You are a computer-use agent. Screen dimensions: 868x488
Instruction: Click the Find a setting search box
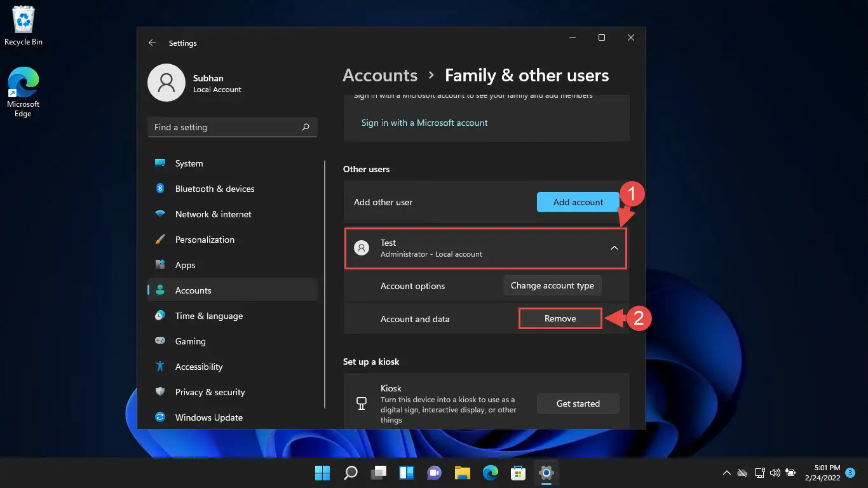[233, 127]
